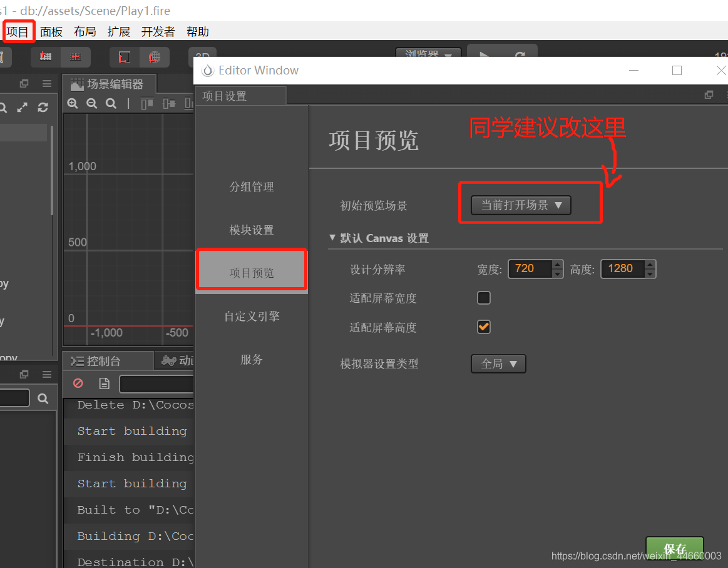Open the 项目 menu
728x568 pixels.
pos(18,31)
